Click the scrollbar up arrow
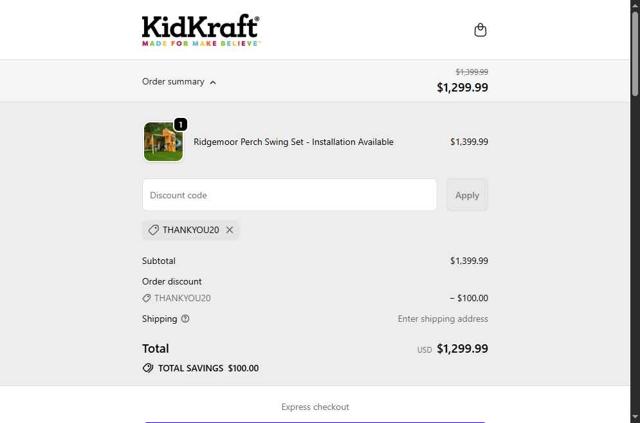Screen dimensions: 640x423 [x=635, y=6]
